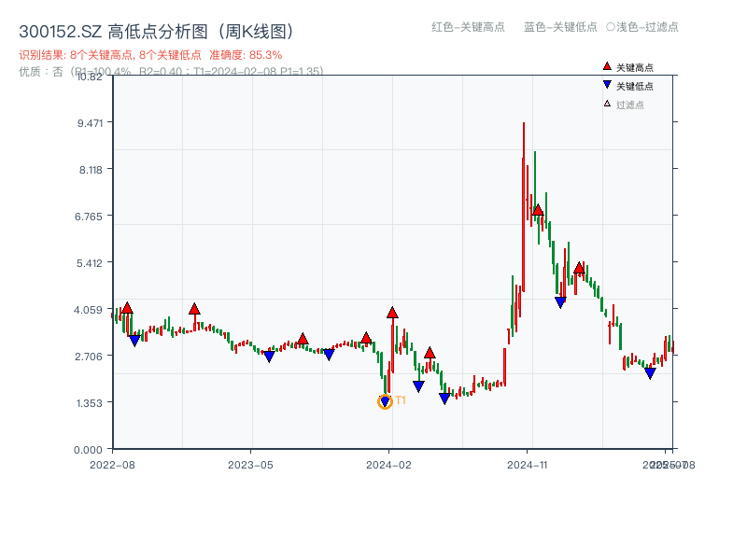Click the blue triangle below the 2023-05 price dip
This screenshot has width=747, height=560.
pos(269,355)
